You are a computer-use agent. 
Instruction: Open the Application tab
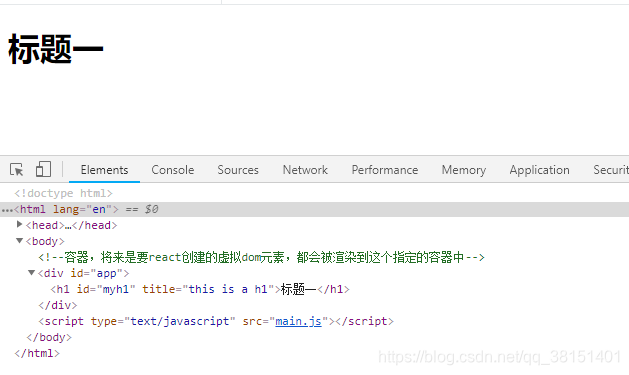[540, 170]
